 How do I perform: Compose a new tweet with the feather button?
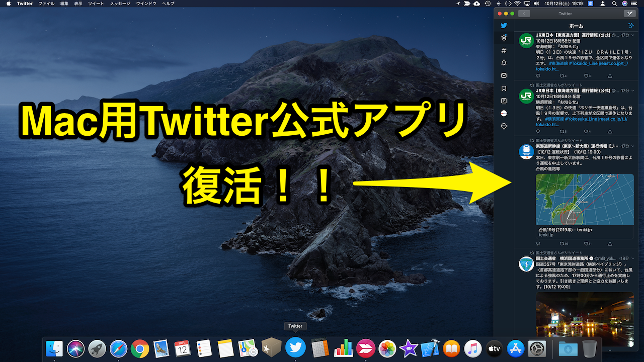pos(629,14)
